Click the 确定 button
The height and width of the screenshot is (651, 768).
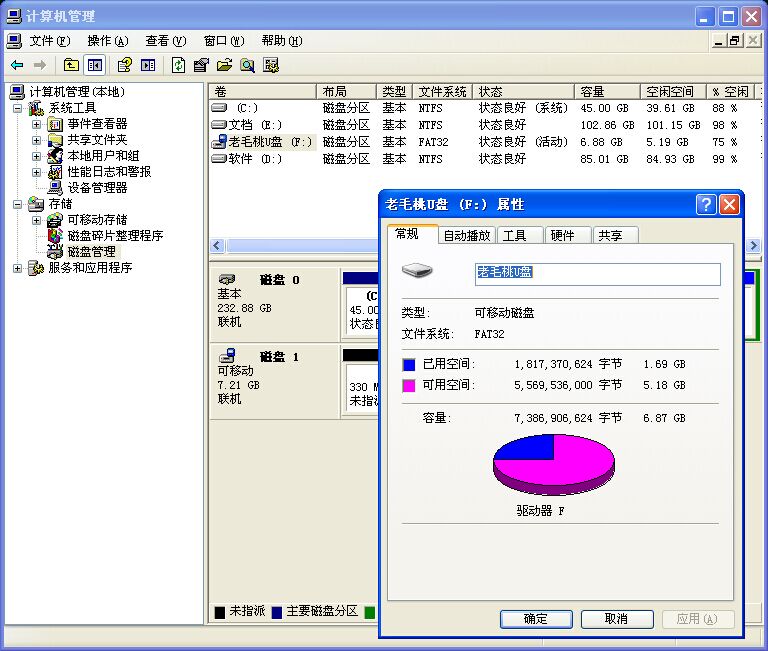(536, 619)
